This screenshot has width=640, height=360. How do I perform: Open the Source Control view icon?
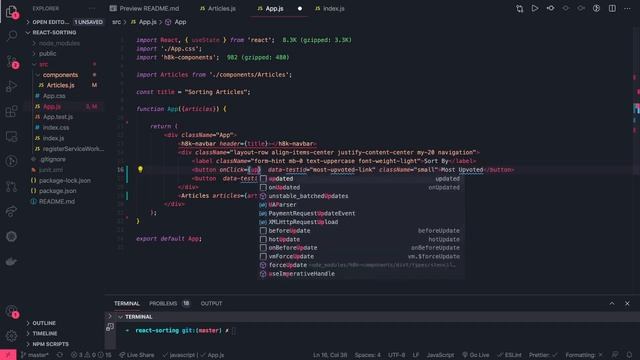pos(11,61)
